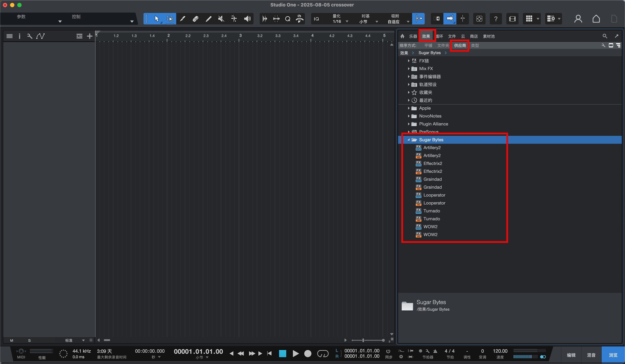Click the Record button

[308, 354]
